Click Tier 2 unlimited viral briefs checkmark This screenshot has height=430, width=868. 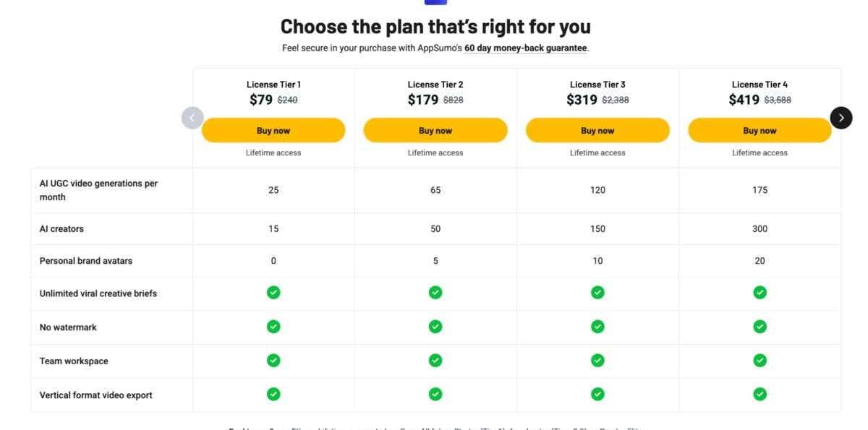click(x=435, y=293)
